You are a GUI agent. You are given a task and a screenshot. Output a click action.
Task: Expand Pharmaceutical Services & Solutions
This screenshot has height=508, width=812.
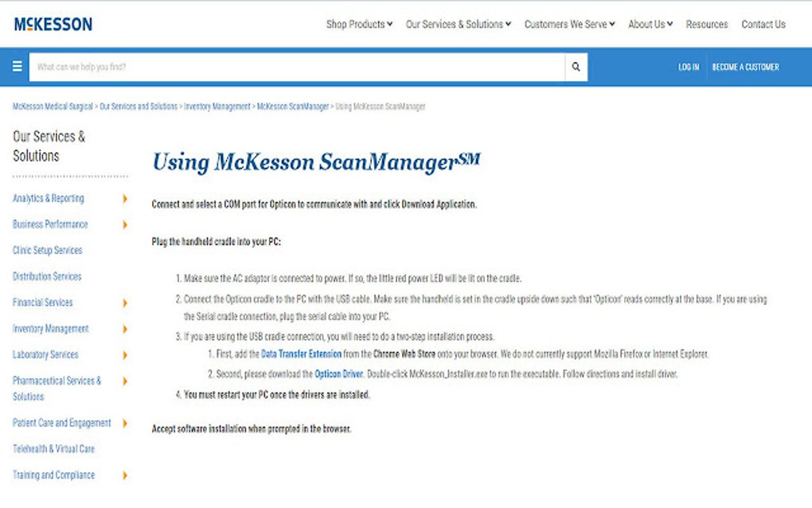pos(125,381)
